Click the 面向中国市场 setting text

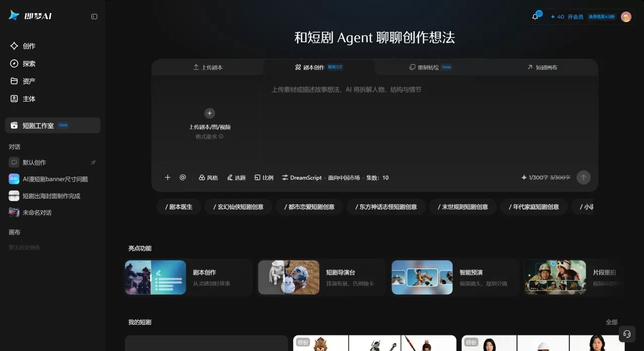tap(344, 178)
